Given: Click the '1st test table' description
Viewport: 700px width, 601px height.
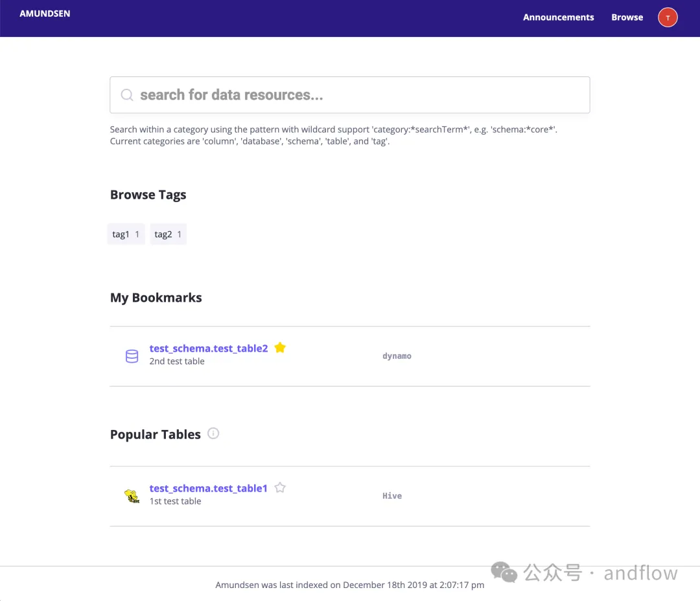Looking at the screenshot, I should (175, 501).
